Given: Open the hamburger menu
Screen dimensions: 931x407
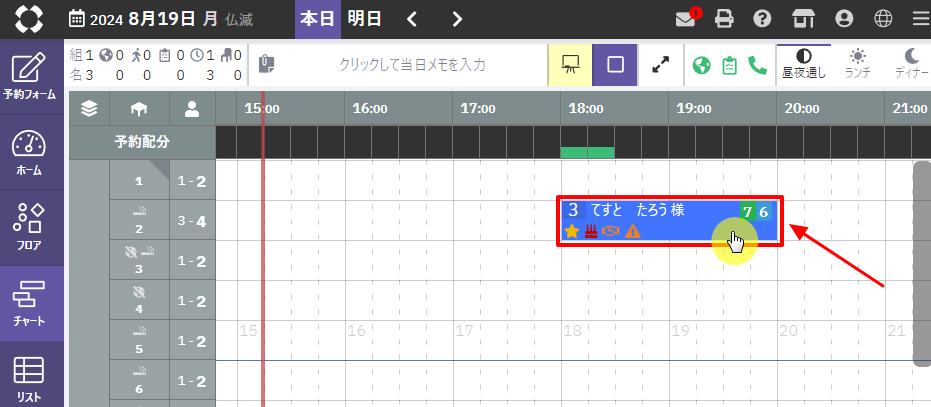Looking at the screenshot, I should click(x=921, y=19).
